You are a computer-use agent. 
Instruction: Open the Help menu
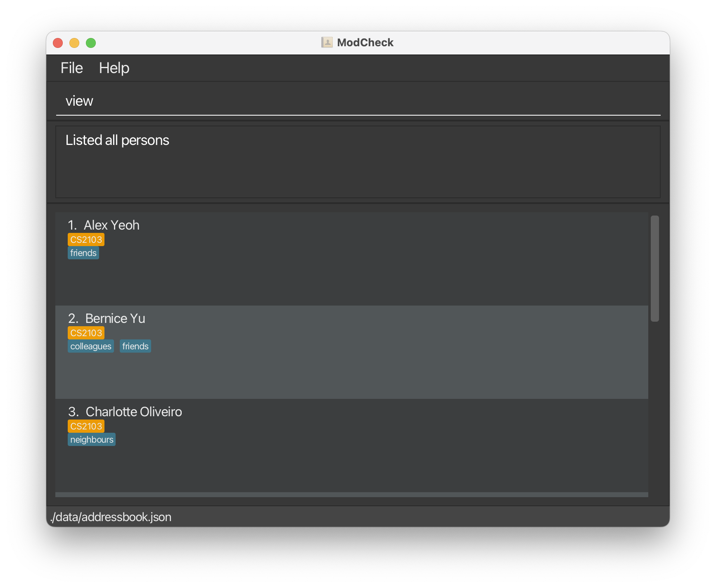tap(114, 68)
